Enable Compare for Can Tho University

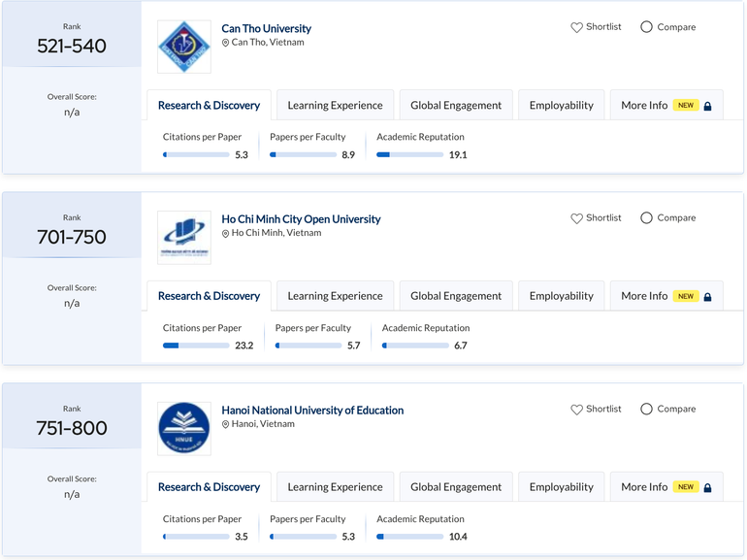point(646,27)
